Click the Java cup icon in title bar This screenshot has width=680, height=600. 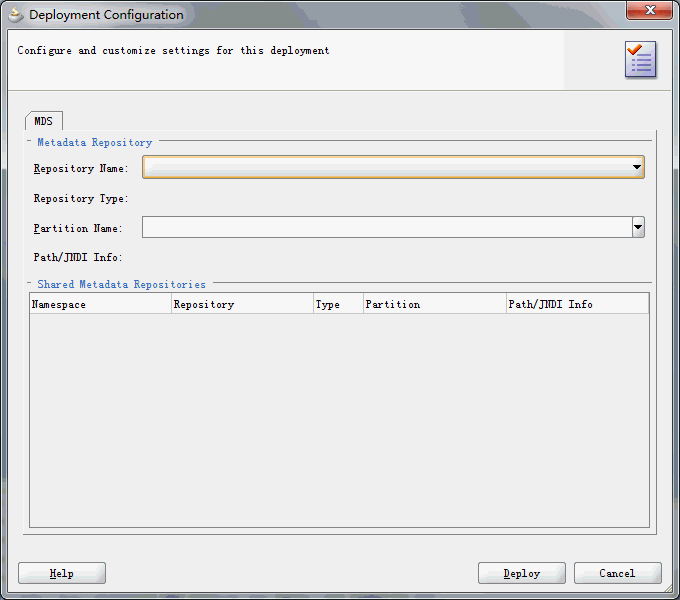coord(16,15)
